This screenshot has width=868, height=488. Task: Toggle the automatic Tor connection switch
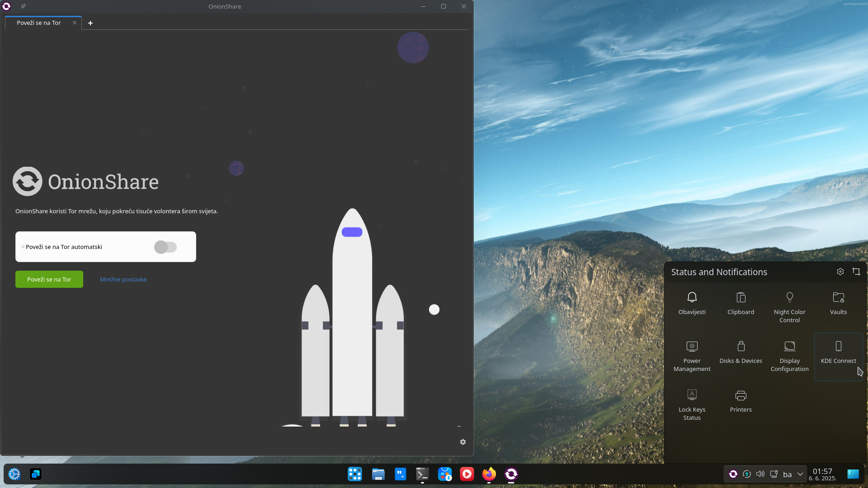(x=165, y=247)
